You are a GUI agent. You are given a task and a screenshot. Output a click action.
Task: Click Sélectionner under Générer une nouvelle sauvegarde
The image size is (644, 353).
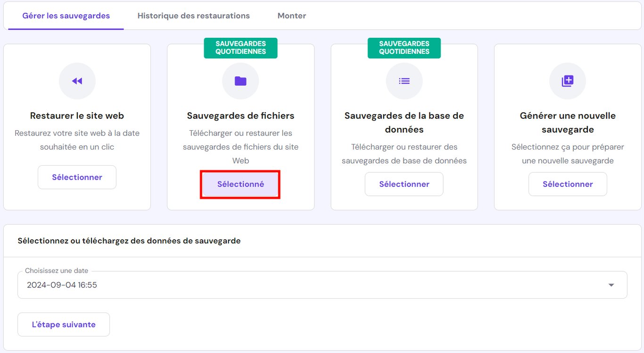[568, 184]
